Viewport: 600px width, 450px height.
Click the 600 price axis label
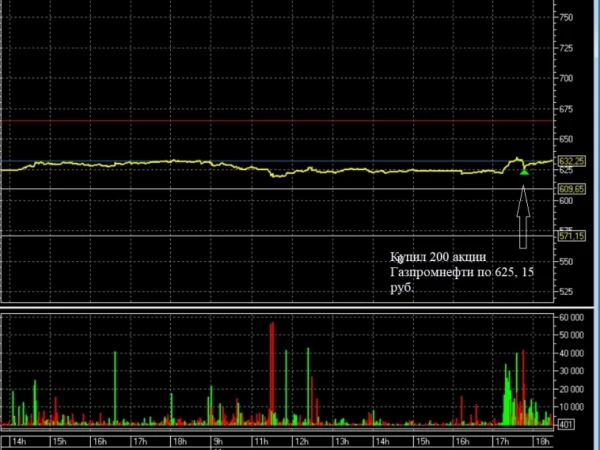point(566,201)
